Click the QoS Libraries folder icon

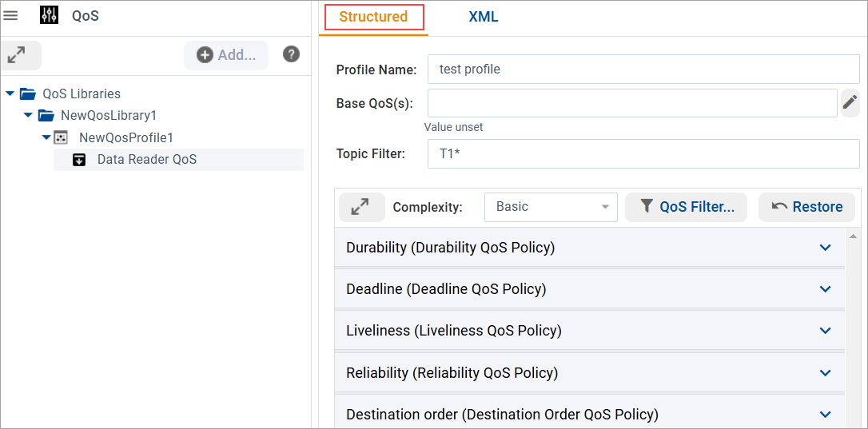tap(28, 93)
